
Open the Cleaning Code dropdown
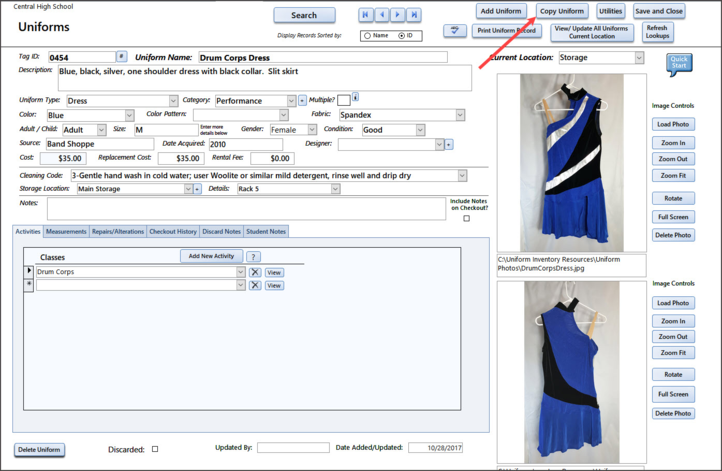point(461,175)
